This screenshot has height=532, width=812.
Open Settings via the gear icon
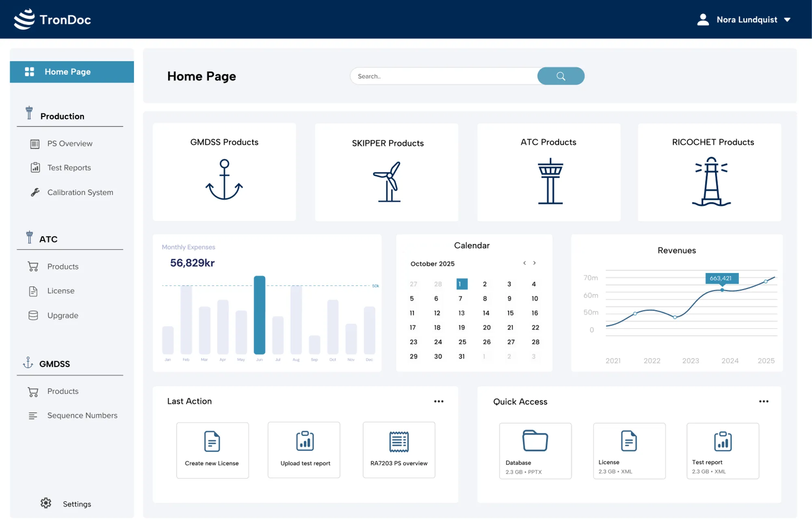pos(46,503)
